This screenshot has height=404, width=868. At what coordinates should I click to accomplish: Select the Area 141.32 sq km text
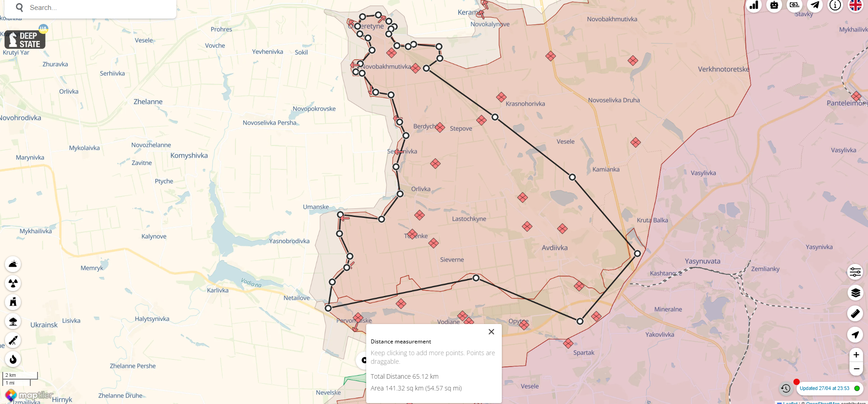click(x=416, y=388)
